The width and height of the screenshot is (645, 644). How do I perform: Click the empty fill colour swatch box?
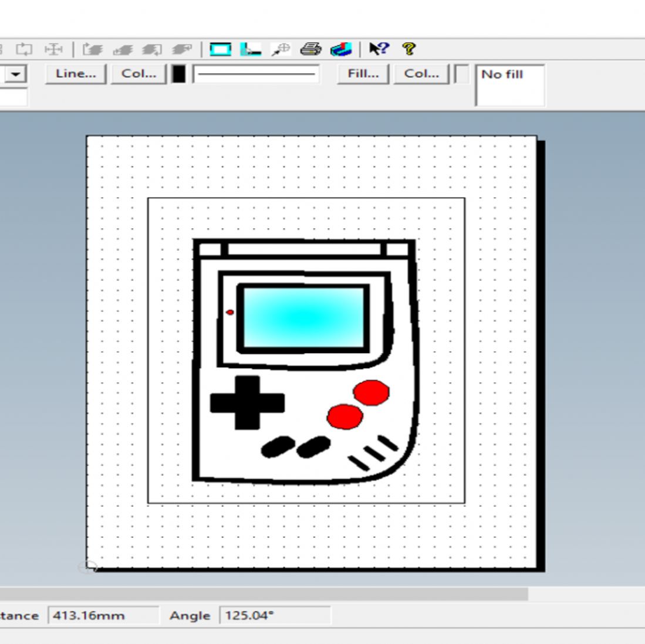(x=461, y=74)
